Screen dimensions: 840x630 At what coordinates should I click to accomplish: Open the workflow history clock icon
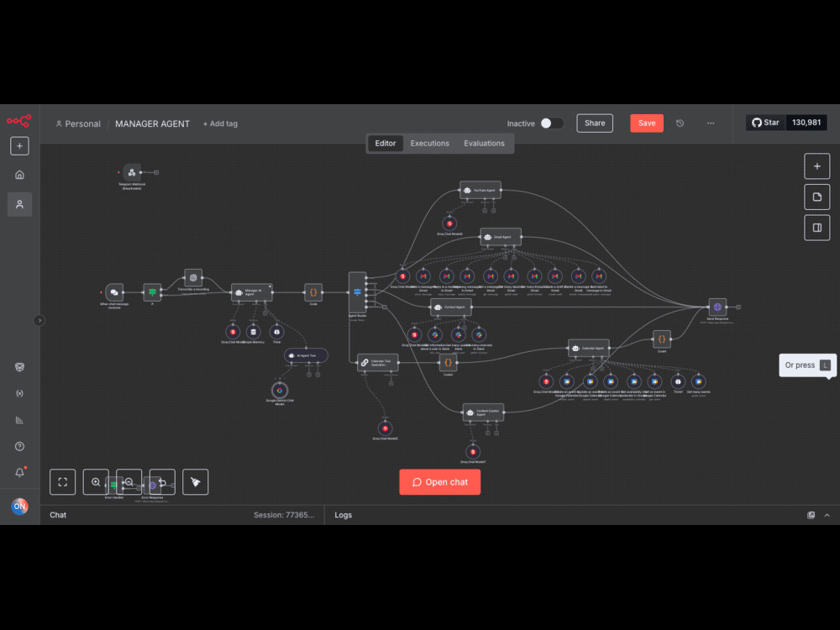[680, 123]
